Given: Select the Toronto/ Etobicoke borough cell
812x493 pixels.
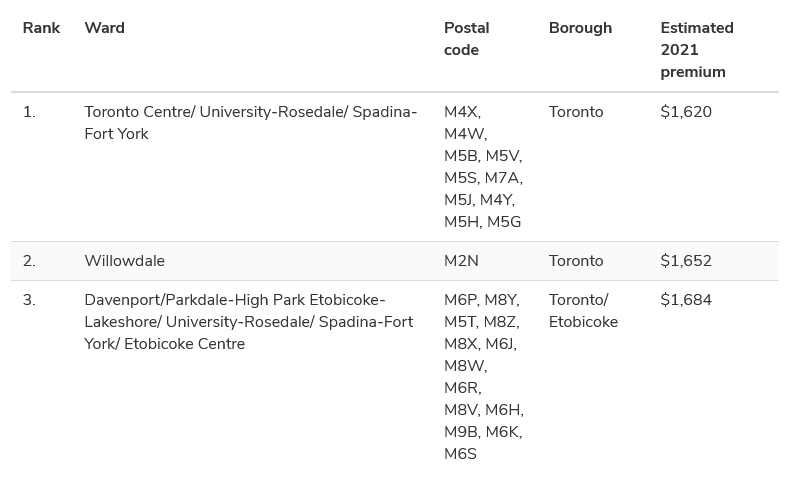Looking at the screenshot, I should point(583,311).
